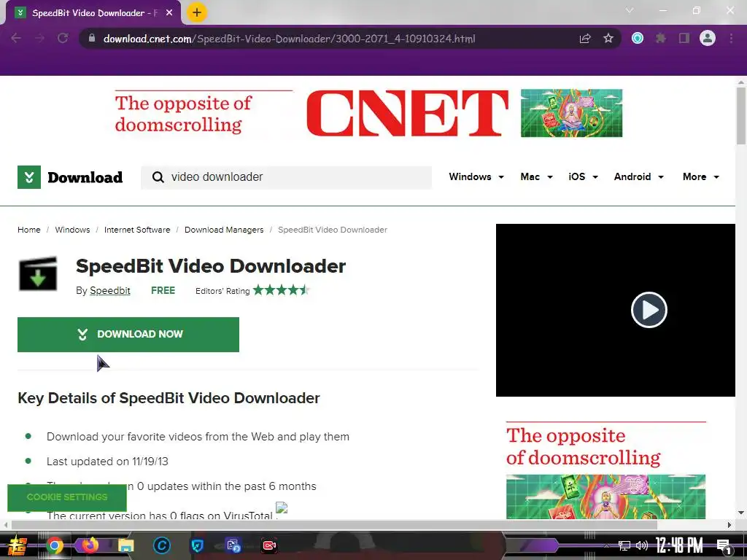
Task: Click the address bar URL
Action: (x=289, y=39)
